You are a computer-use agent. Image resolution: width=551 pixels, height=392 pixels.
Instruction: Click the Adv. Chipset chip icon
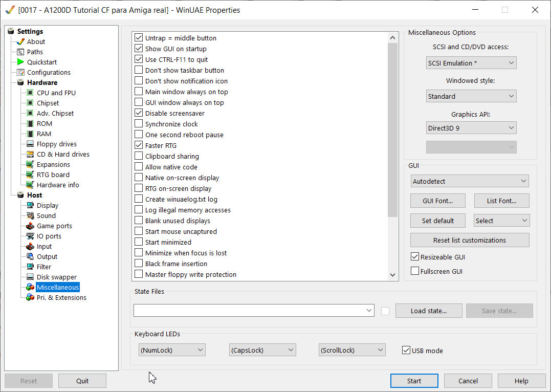(x=30, y=113)
